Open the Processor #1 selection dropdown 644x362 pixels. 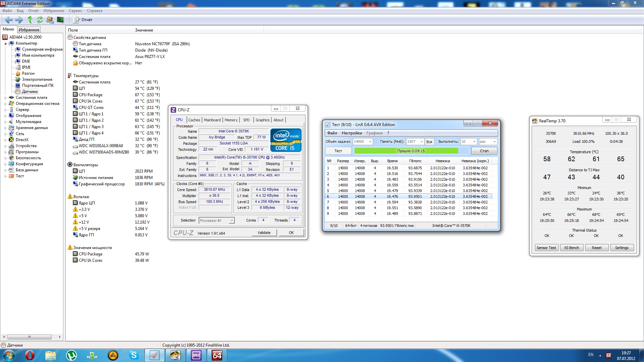coord(231,221)
